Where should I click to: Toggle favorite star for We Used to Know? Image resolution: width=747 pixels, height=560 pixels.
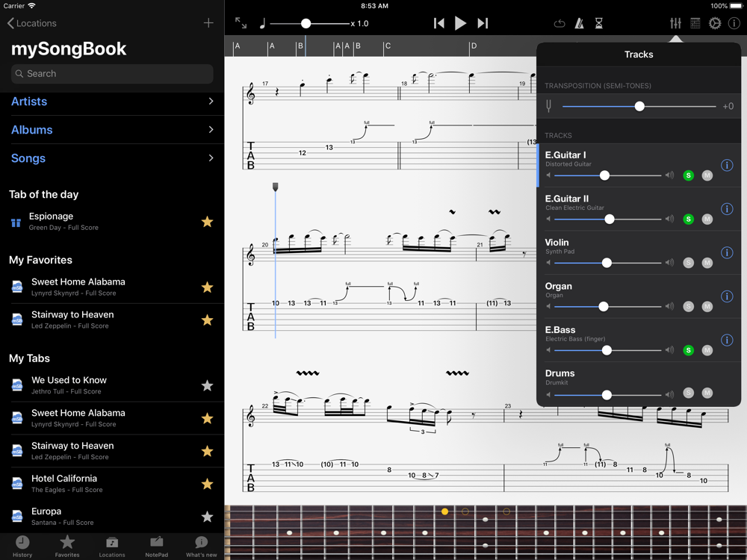pyautogui.click(x=207, y=385)
